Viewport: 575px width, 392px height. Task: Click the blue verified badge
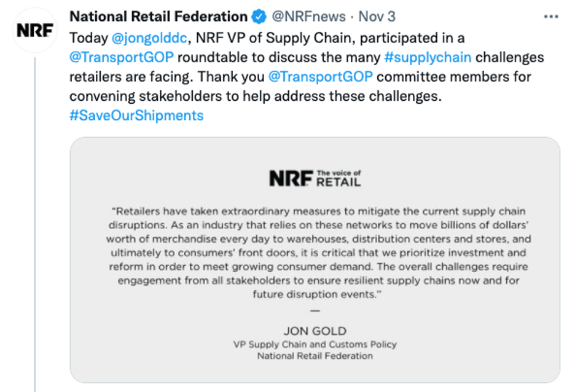pyautogui.click(x=259, y=17)
